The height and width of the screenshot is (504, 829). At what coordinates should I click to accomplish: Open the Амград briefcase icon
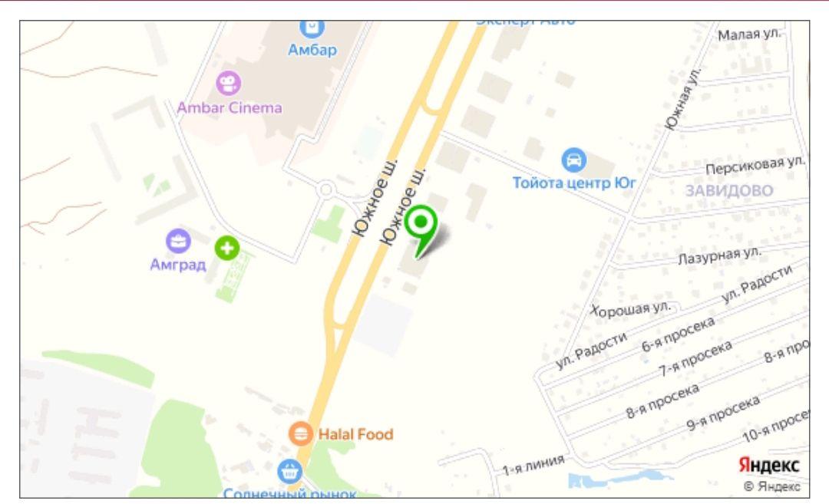coord(178,241)
